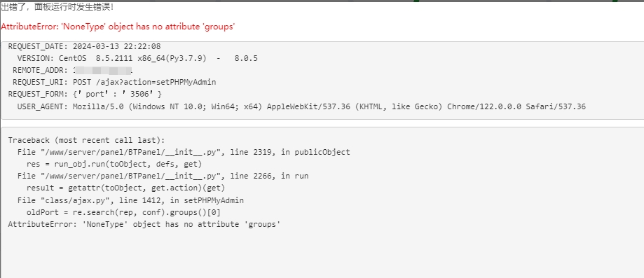Click the VERSION CentOS line
The width and height of the screenshot is (644, 278).
click(137, 58)
